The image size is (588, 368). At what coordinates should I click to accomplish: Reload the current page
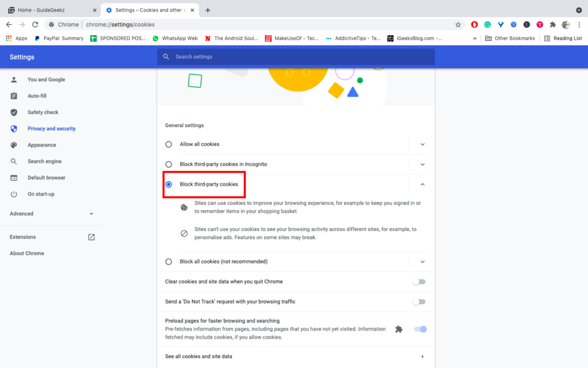coord(35,24)
